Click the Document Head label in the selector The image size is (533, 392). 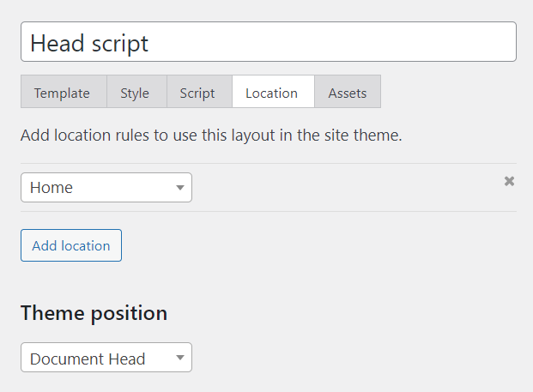pos(88,359)
